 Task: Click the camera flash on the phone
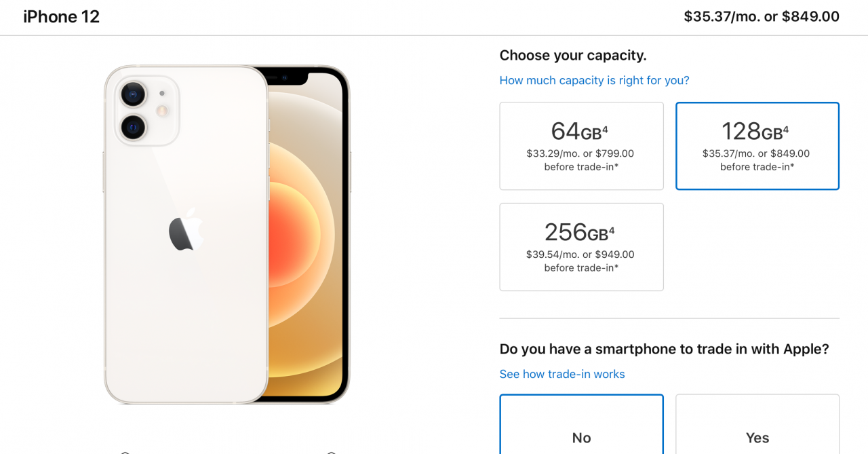[162, 111]
